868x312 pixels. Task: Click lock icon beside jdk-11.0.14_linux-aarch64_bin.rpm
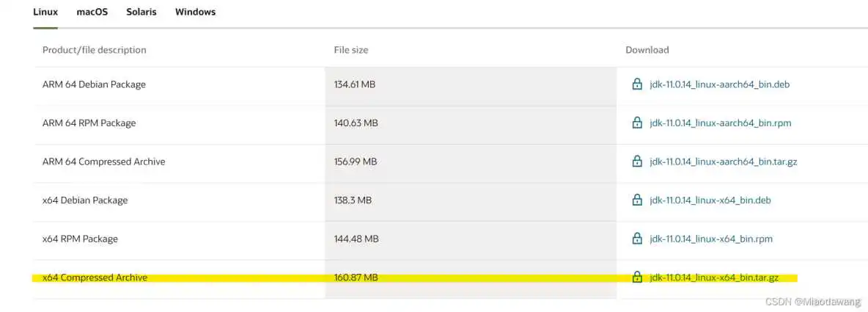tap(637, 123)
